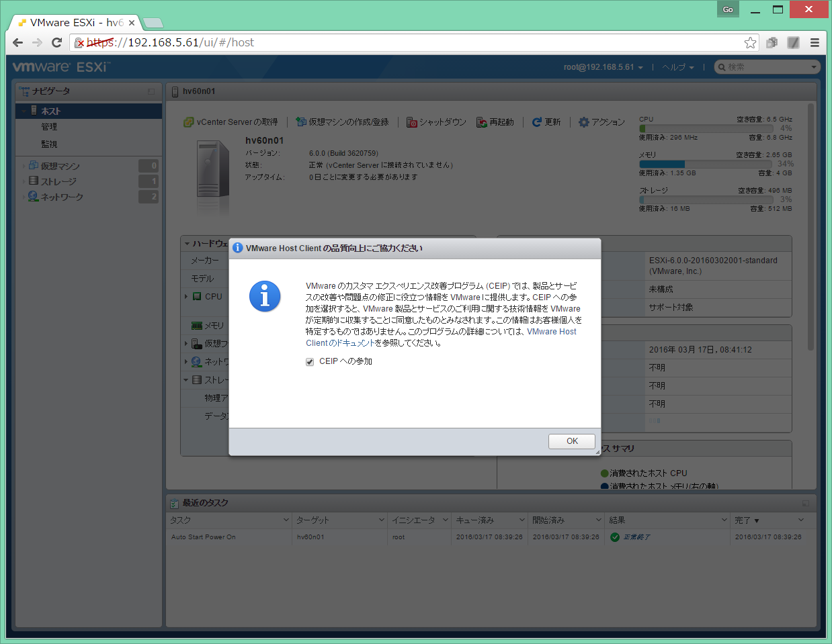Click the main content vertical scrollbar

coord(812,226)
